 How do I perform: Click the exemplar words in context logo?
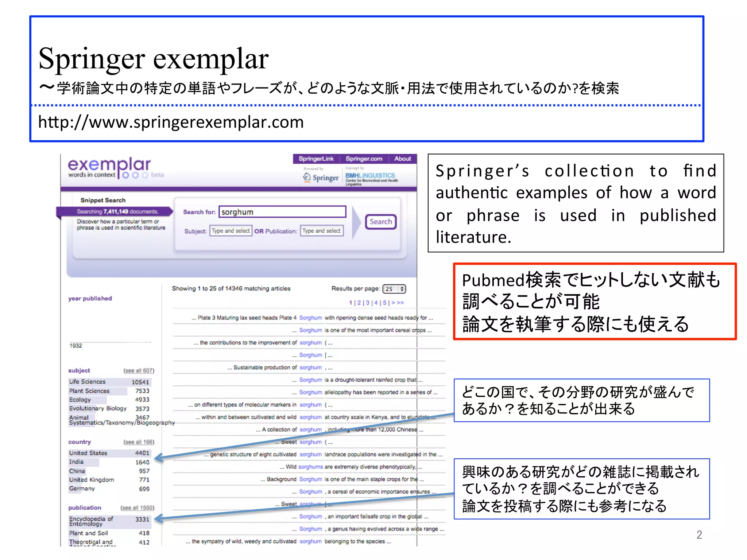[109, 168]
